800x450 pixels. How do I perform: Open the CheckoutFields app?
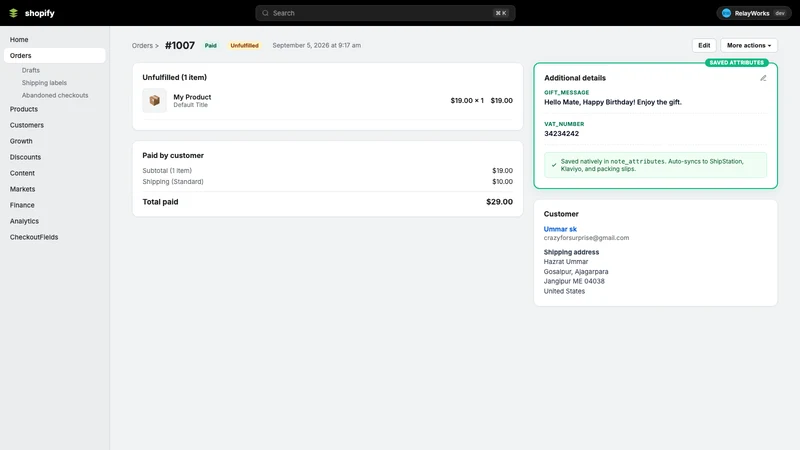click(34, 237)
